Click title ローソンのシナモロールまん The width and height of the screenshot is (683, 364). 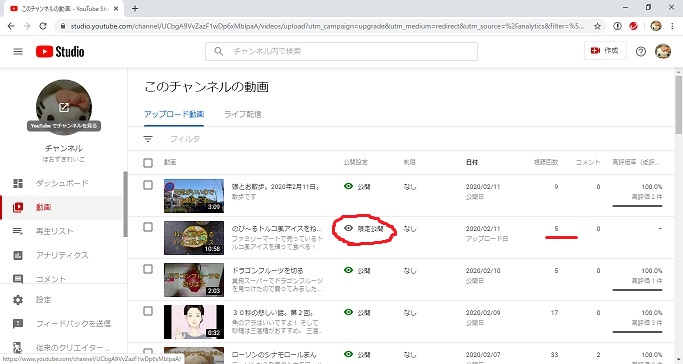[x=274, y=355]
